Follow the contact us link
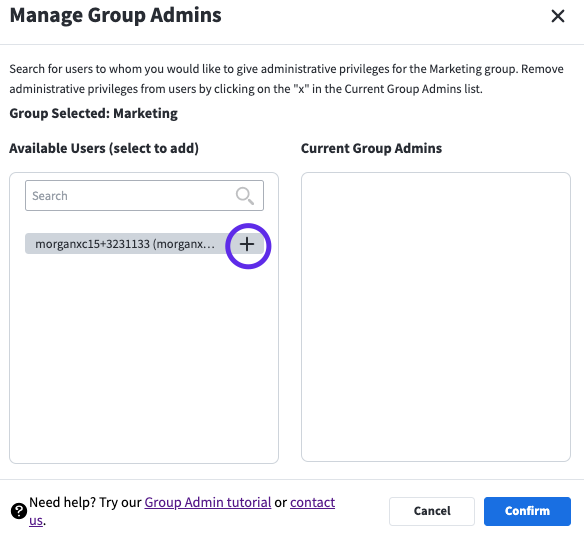 pyautogui.click(x=312, y=502)
